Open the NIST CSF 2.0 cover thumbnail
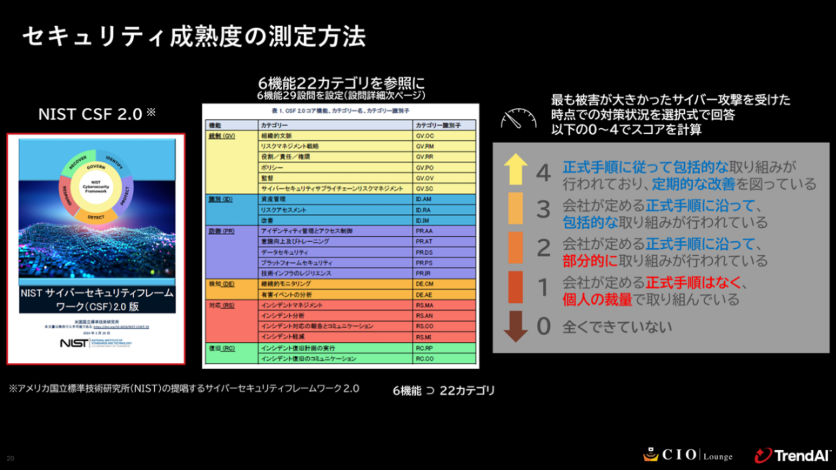The height and width of the screenshot is (470, 836). (x=96, y=249)
